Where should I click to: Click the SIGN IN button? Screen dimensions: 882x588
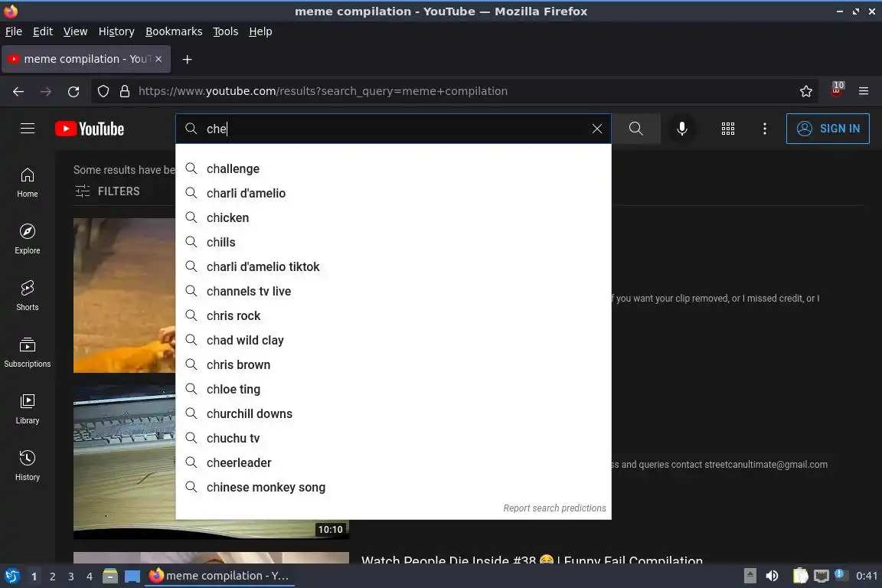click(x=828, y=129)
